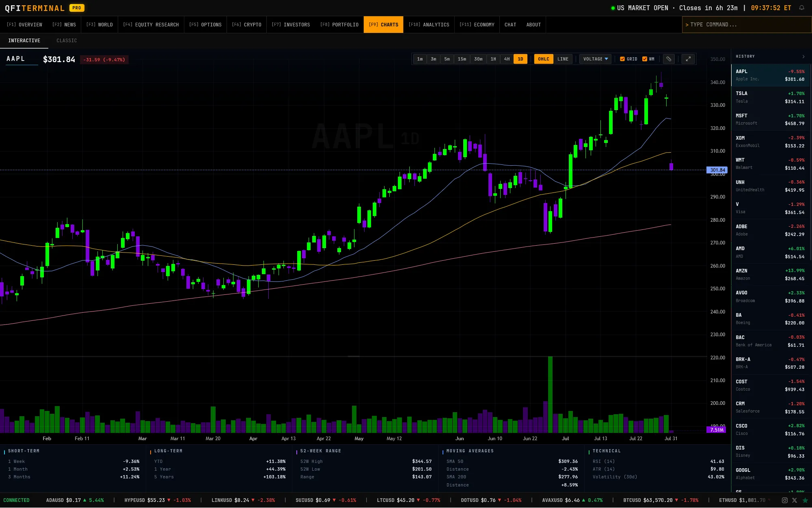Switch to 1m timeframe
812x508 pixels.
click(420, 59)
